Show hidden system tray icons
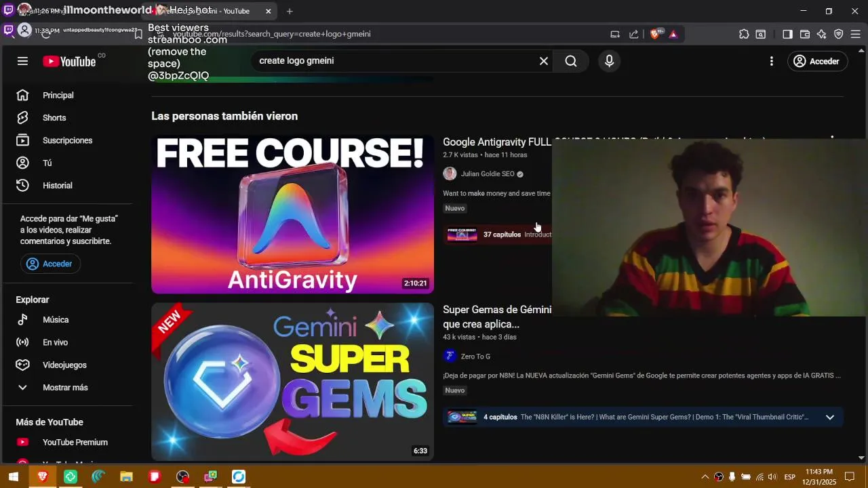Viewport: 868px width, 488px height. point(705,476)
